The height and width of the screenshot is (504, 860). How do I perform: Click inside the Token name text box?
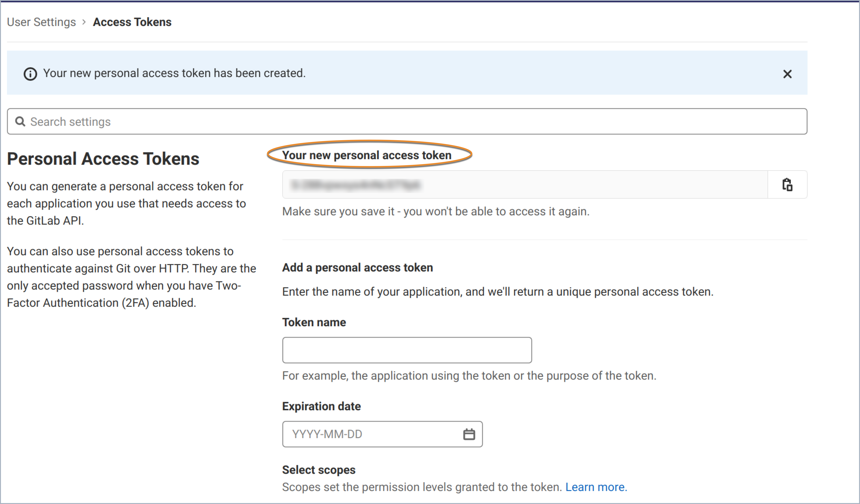pos(407,350)
